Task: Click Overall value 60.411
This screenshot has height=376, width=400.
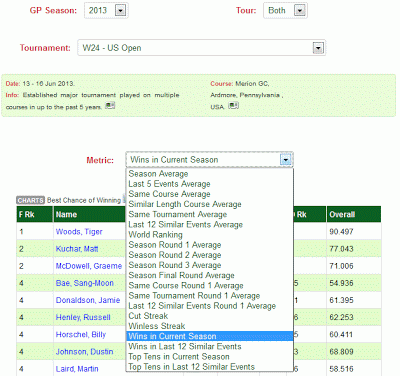Action: [x=341, y=335]
